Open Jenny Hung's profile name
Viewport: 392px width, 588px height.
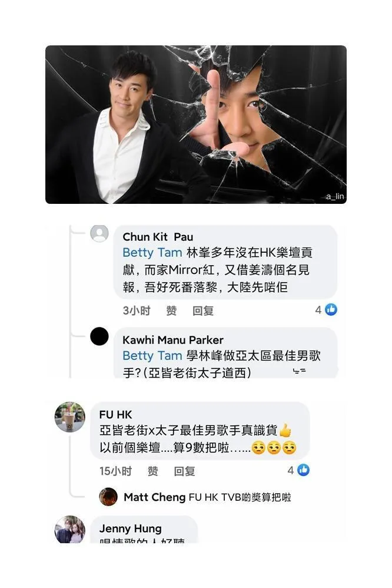click(131, 528)
